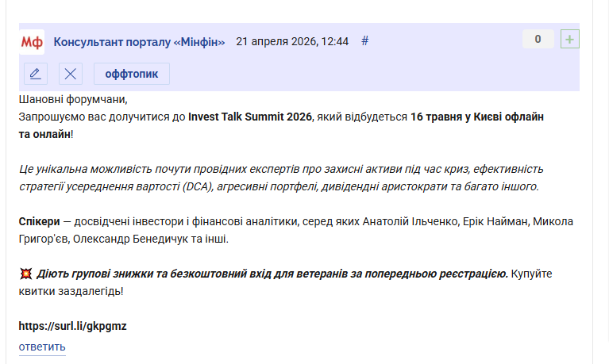609x364 pixels.
Task: Click the speaker name Ерік Найман
Action: [x=498, y=220]
